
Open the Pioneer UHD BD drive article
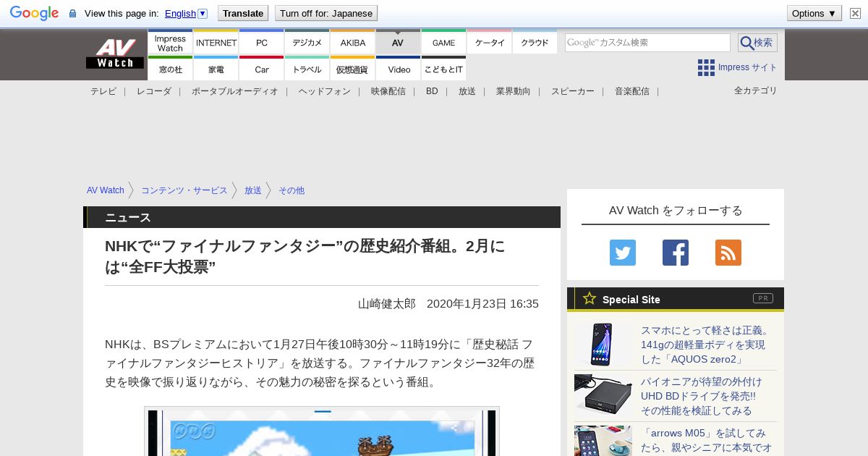click(701, 396)
